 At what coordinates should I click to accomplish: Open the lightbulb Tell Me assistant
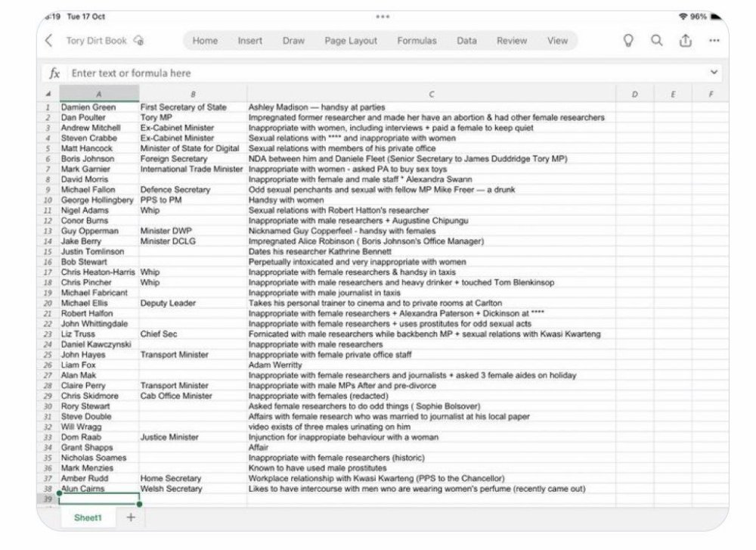(x=627, y=41)
